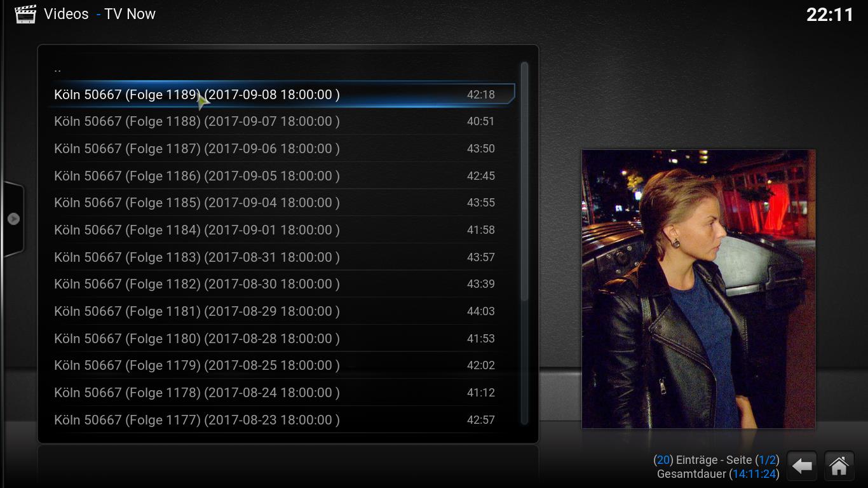Select Köln 50667 Folge 1188
The height and width of the screenshot is (488, 868).
[281, 121]
